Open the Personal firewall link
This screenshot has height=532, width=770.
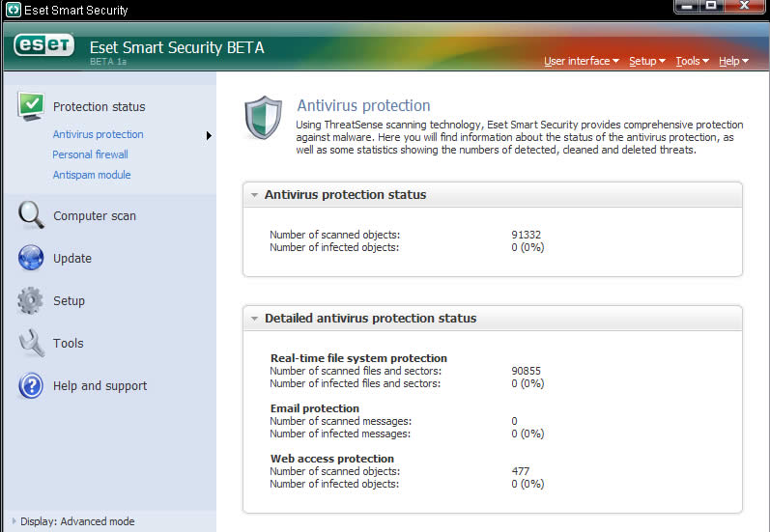point(91,154)
